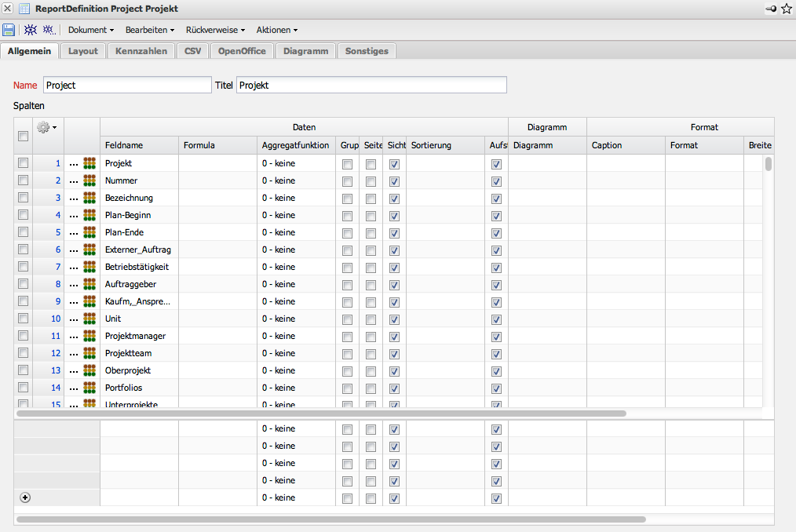Open the OpenOffice tab
Viewport: 796px width, 532px height.
(x=242, y=51)
